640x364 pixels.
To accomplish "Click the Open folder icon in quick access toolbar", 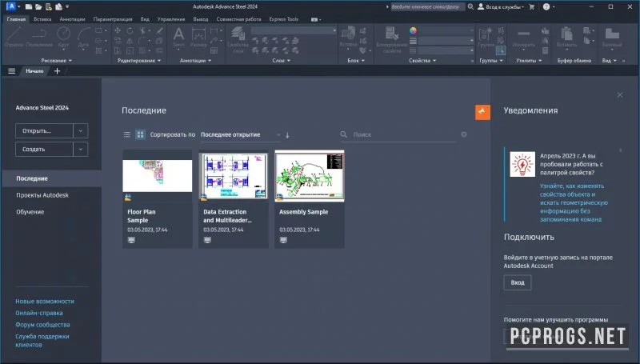I will pyautogui.click(x=38, y=6).
